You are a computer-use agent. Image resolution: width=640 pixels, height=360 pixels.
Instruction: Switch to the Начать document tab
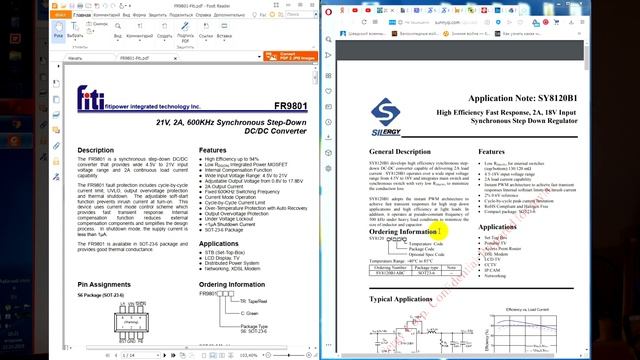point(75,58)
